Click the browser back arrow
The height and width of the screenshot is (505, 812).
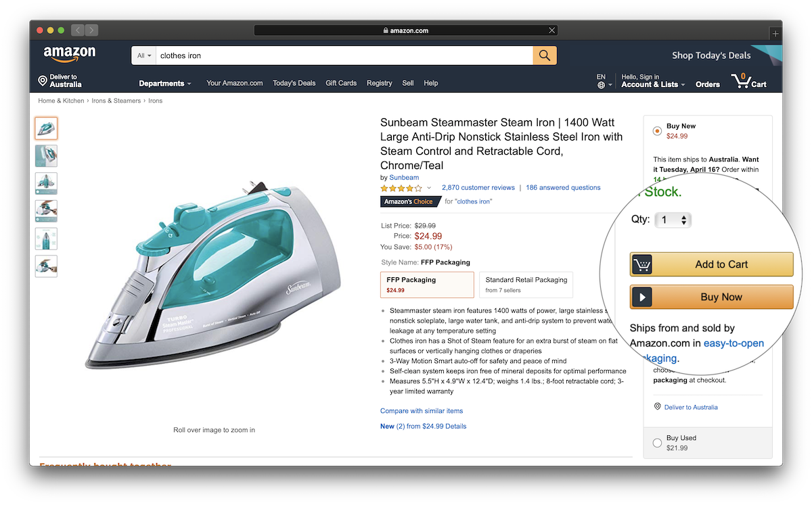(x=77, y=30)
